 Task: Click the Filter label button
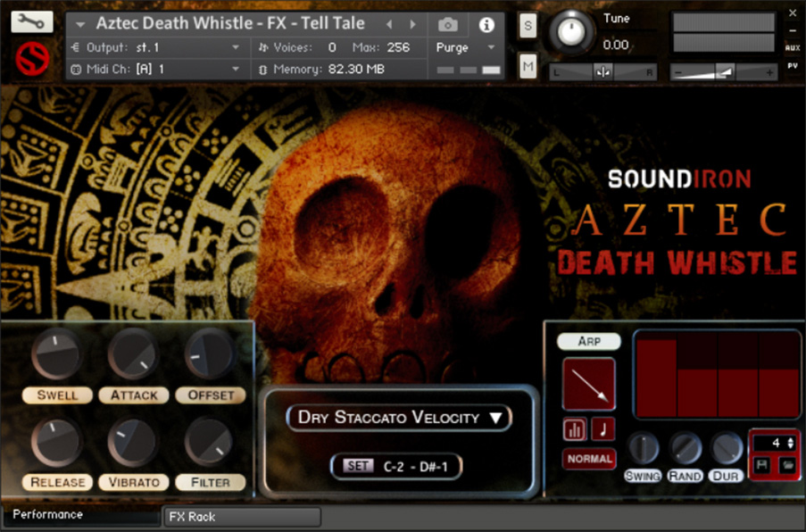(x=211, y=482)
